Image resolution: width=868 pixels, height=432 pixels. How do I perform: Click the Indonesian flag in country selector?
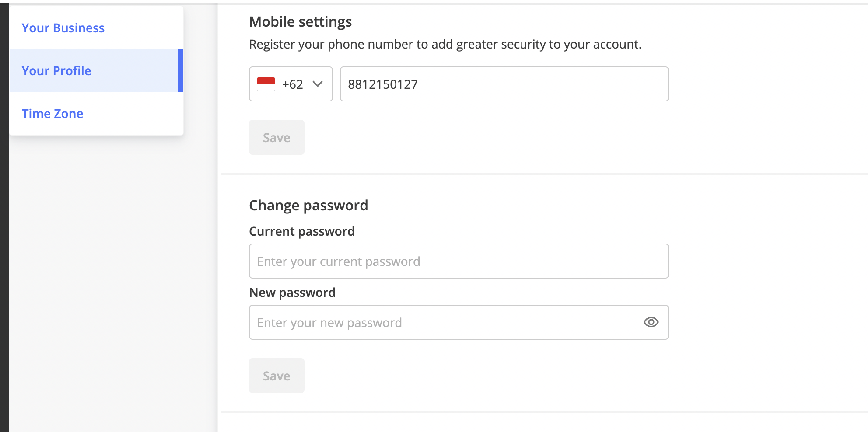coord(266,84)
